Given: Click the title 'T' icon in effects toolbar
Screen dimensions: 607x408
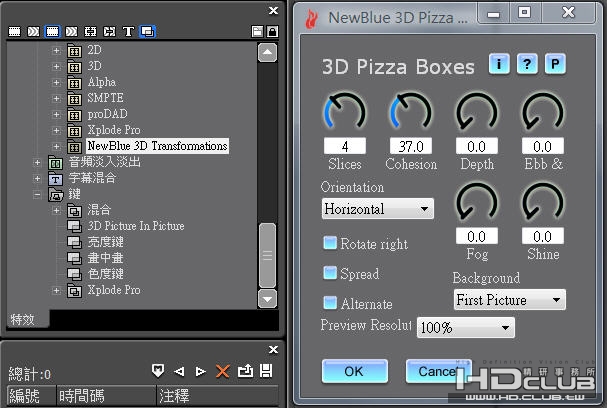Looking at the screenshot, I should pos(128,31).
